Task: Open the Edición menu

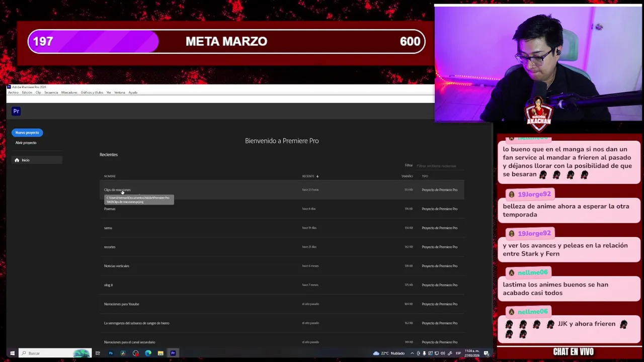Action: point(27,93)
